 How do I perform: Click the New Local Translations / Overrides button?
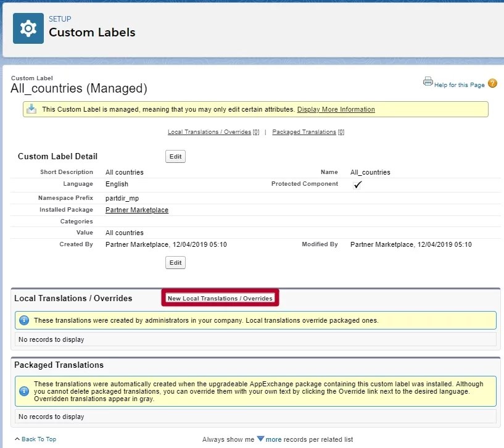click(x=220, y=297)
